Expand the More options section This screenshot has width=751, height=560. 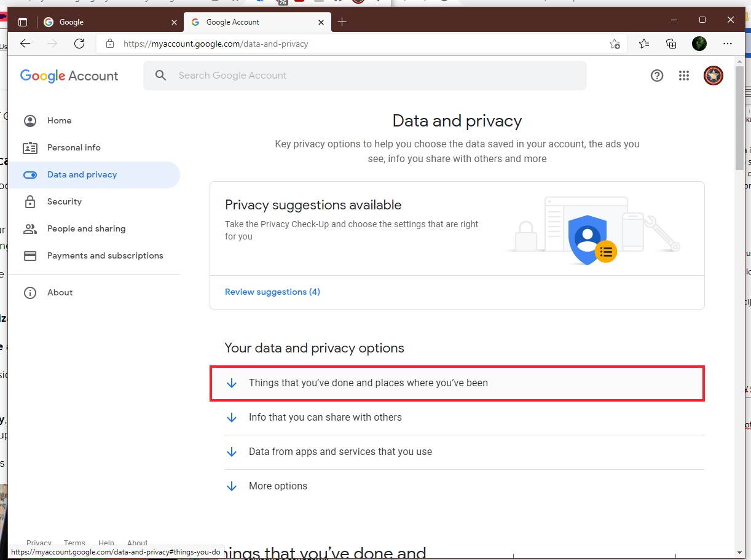[278, 486]
